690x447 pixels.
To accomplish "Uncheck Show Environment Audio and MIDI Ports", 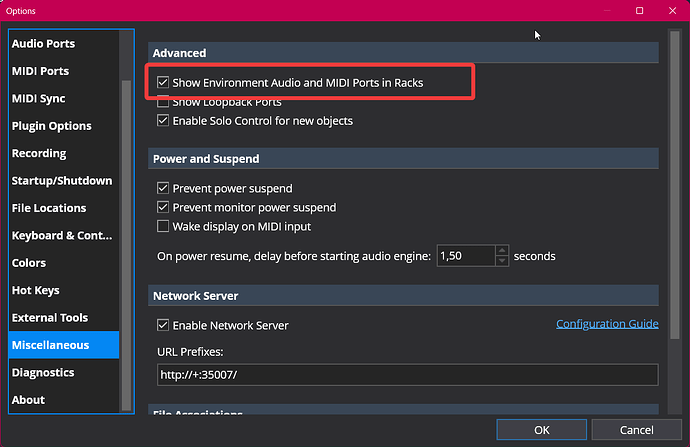I will [163, 83].
